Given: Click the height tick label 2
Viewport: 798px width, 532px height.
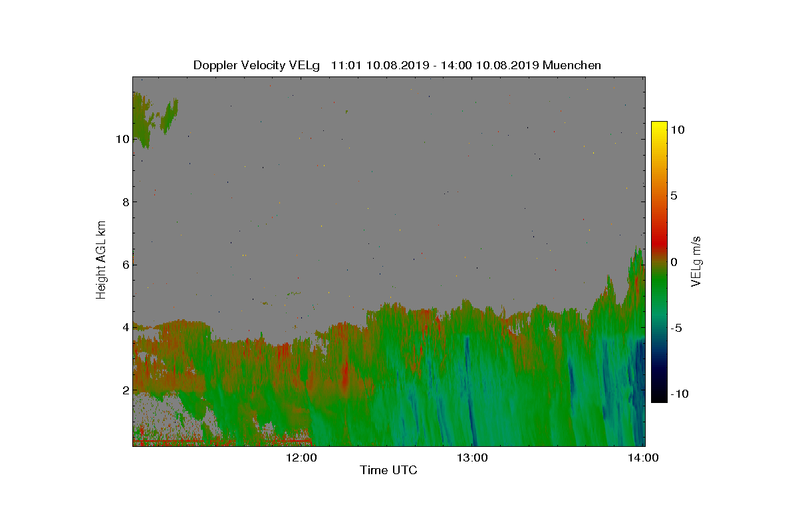Looking at the screenshot, I should coord(126,390).
